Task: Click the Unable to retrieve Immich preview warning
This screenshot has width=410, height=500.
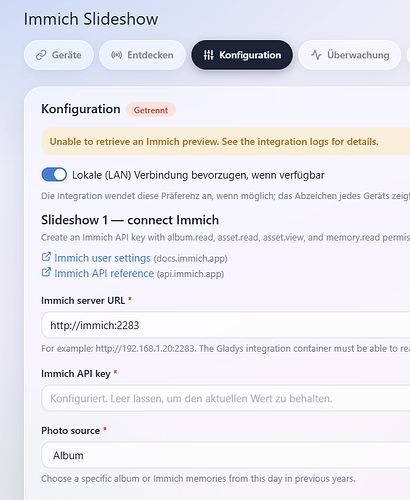Action: [226, 142]
